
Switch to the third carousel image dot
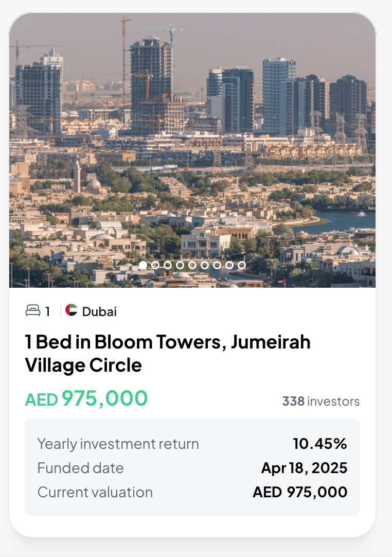(168, 265)
